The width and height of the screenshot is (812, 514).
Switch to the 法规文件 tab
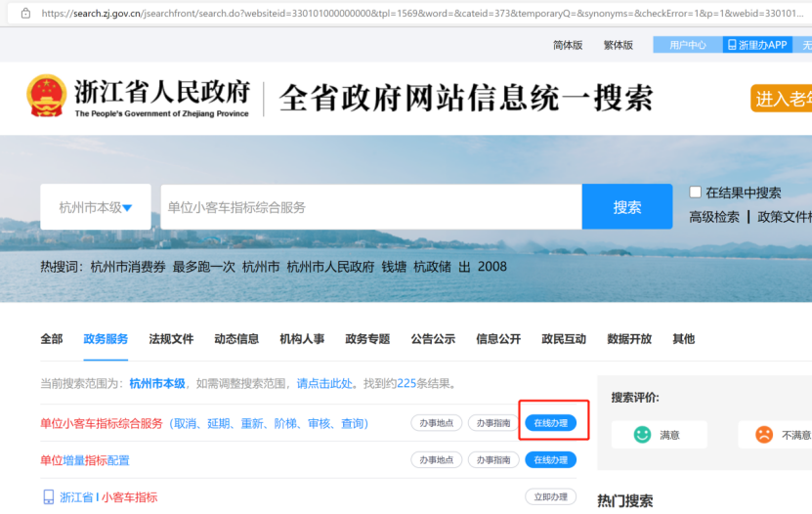[171, 339]
